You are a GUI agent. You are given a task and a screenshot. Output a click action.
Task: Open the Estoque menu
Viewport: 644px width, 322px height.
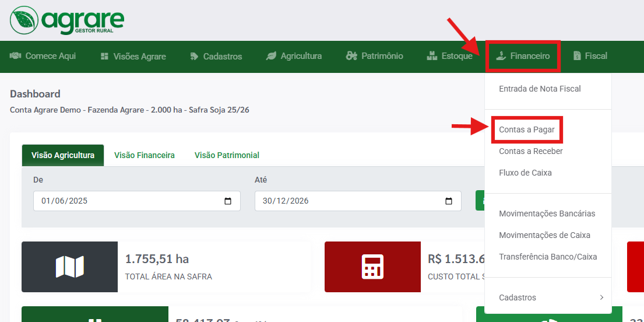click(x=449, y=57)
